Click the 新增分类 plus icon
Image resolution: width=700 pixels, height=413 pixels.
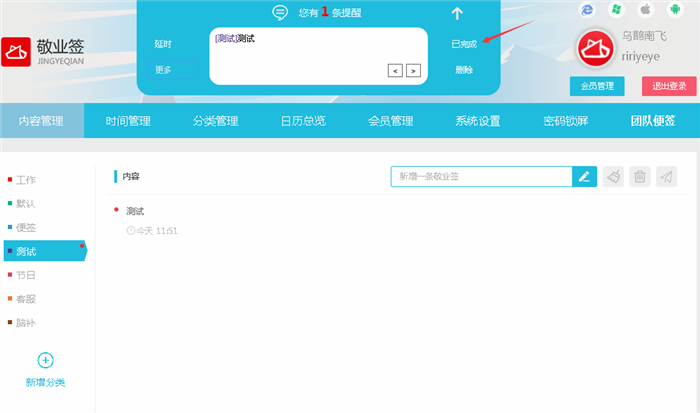pos(45,360)
